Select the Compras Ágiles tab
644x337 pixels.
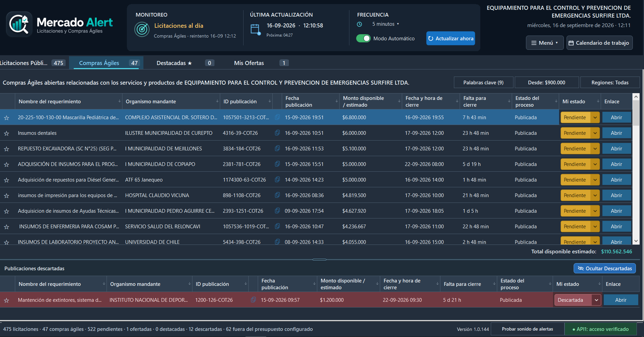tap(106, 63)
